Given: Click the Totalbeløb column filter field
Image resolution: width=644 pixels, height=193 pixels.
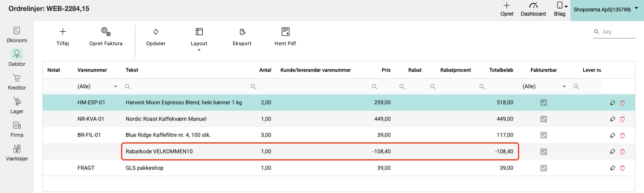Looking at the screenshot, I should coord(497,86).
